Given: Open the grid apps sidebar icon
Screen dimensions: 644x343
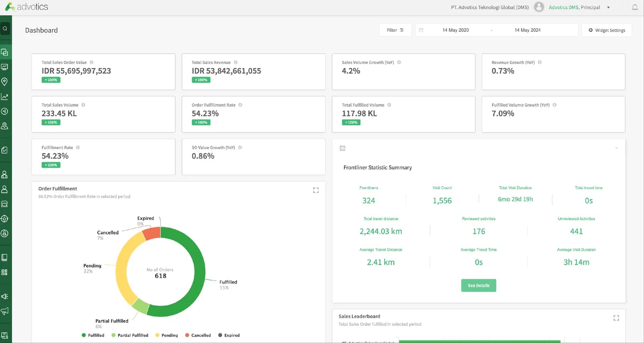Looking at the screenshot, I should point(4,273).
